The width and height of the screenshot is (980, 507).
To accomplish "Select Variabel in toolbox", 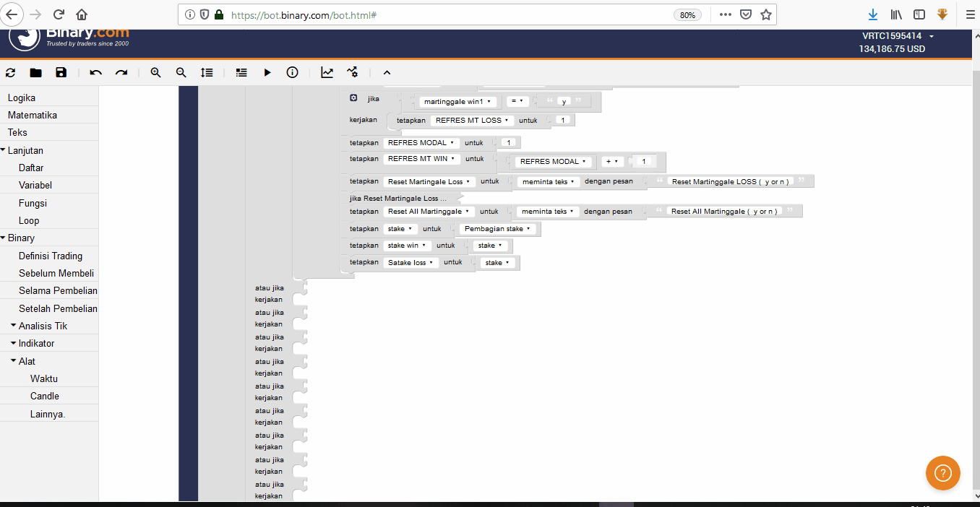I will coord(49,185).
